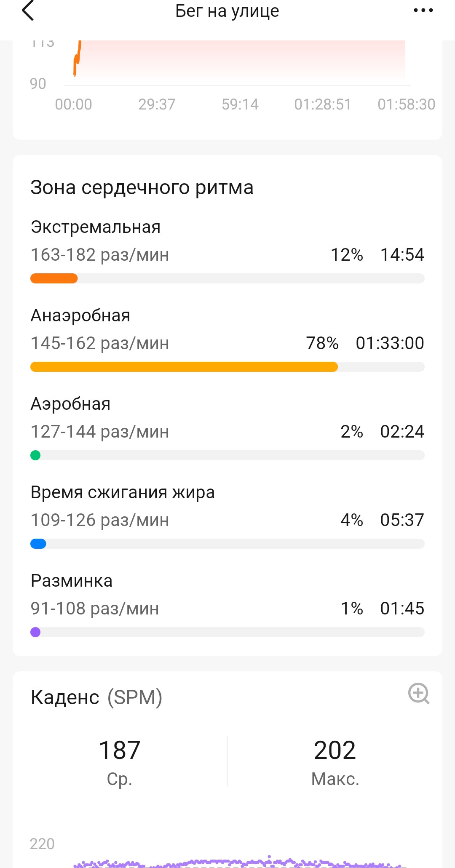Select the Время сжигания жира label

[123, 492]
